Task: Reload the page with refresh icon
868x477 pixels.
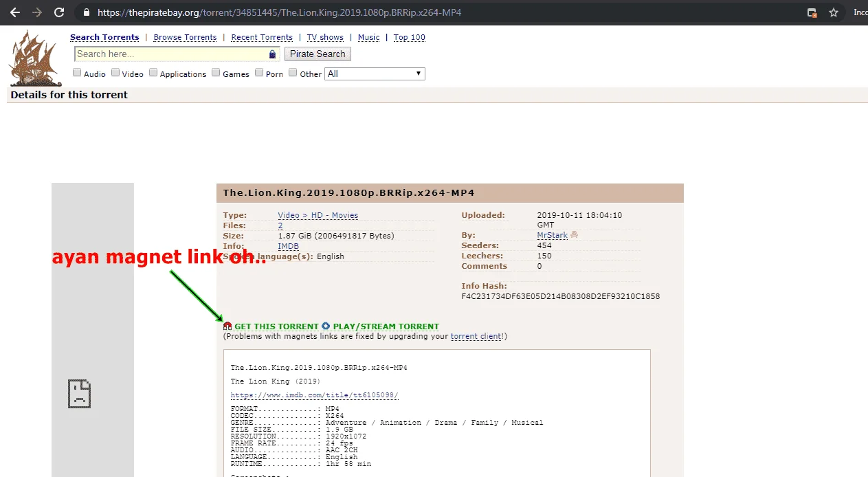Action: (x=59, y=12)
